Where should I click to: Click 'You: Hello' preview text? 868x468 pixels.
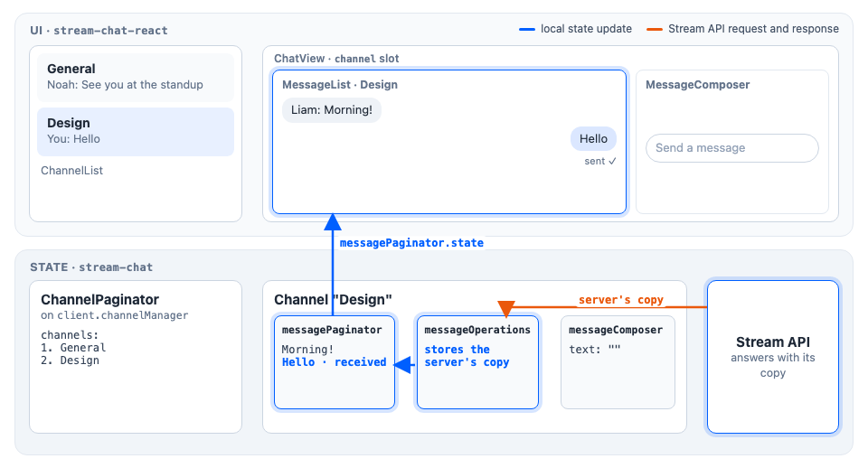coord(73,139)
